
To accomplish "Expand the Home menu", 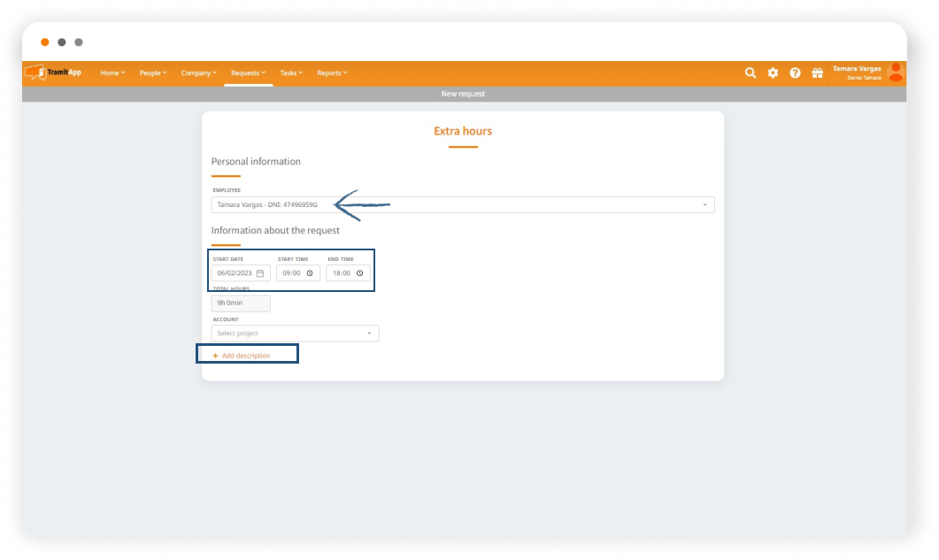I will 112,73.
